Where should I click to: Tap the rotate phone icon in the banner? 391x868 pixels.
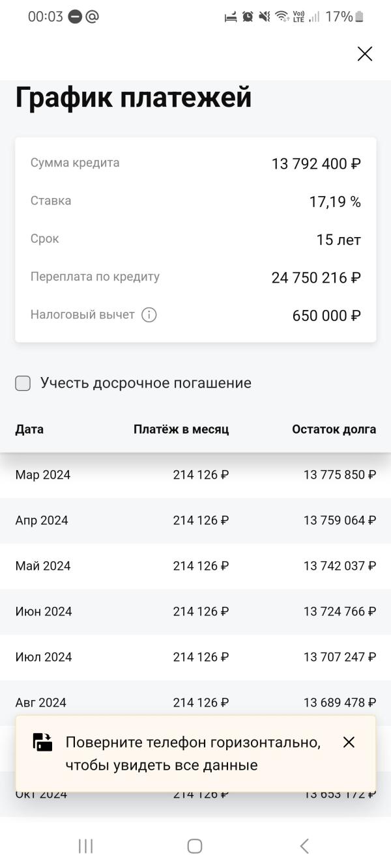(43, 742)
